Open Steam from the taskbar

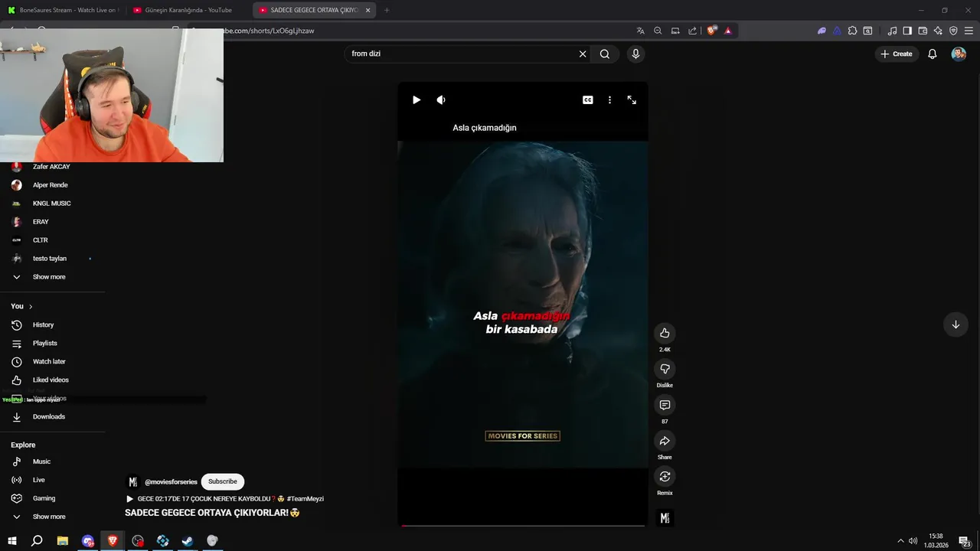(188, 540)
